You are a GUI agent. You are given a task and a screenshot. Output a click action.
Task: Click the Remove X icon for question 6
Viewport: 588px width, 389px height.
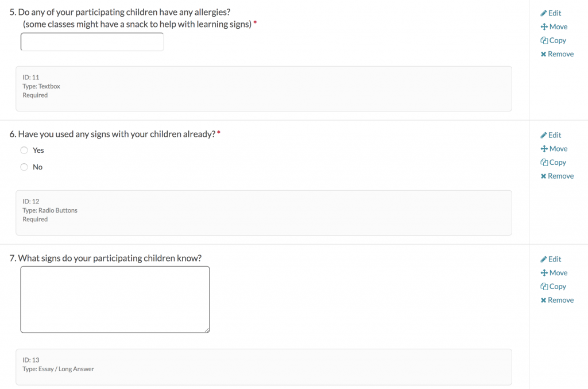(x=543, y=176)
